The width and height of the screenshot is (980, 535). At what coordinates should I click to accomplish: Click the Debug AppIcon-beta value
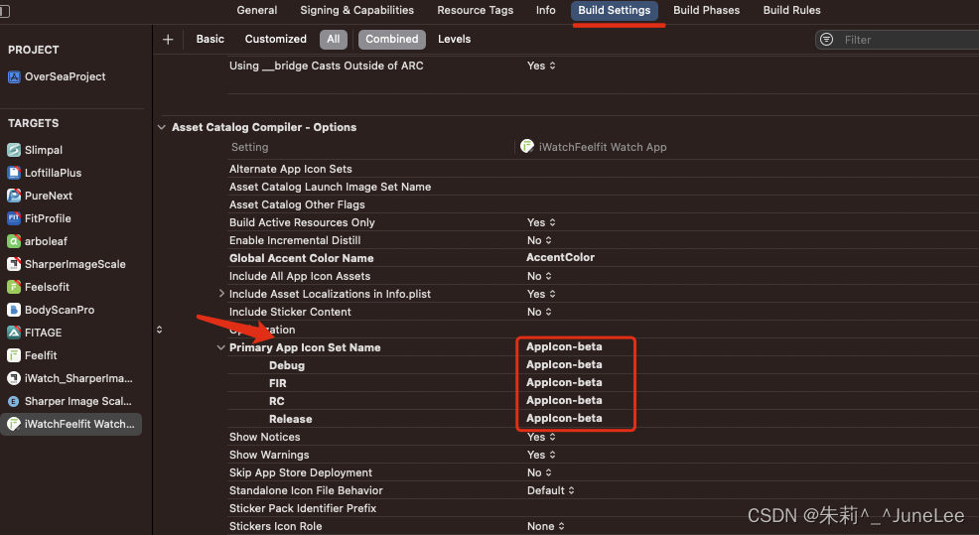click(564, 364)
